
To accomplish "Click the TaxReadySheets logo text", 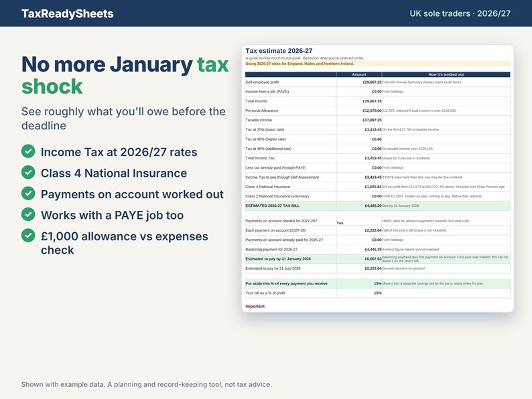I will click(68, 13).
